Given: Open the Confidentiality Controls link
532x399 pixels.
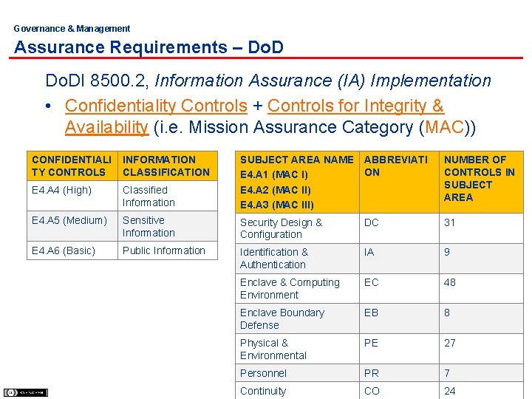Looking at the screenshot, I should [x=156, y=106].
